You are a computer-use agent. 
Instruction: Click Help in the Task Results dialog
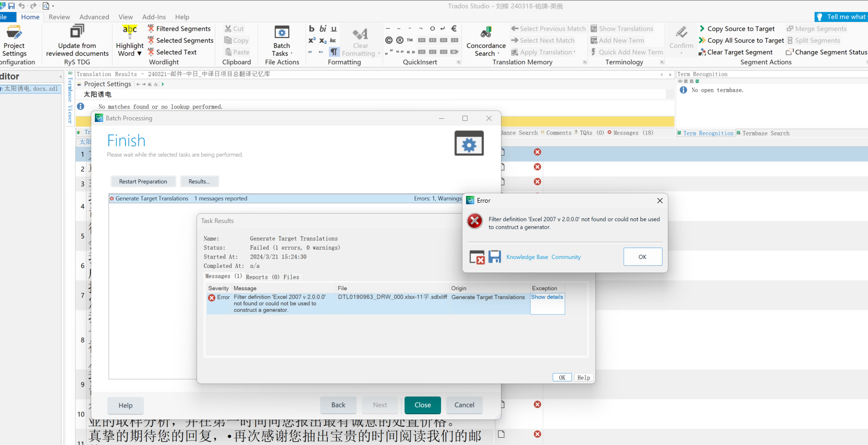coord(583,378)
